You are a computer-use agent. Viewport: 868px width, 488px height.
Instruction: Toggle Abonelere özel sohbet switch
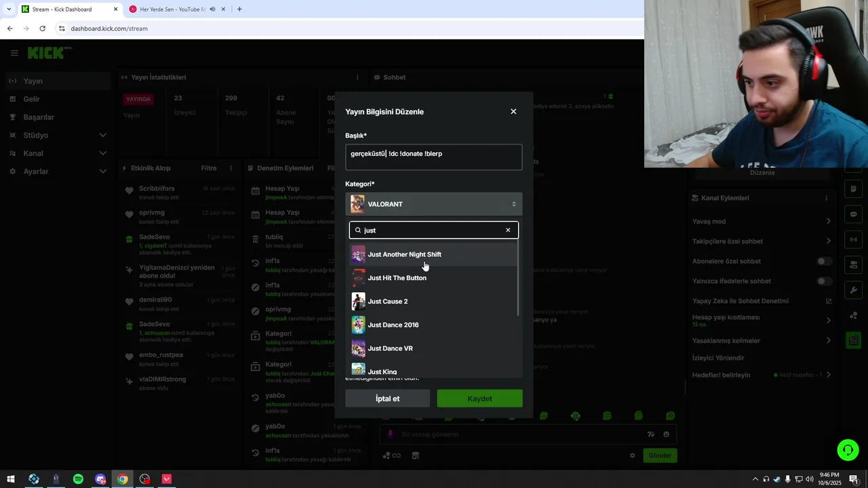point(824,261)
